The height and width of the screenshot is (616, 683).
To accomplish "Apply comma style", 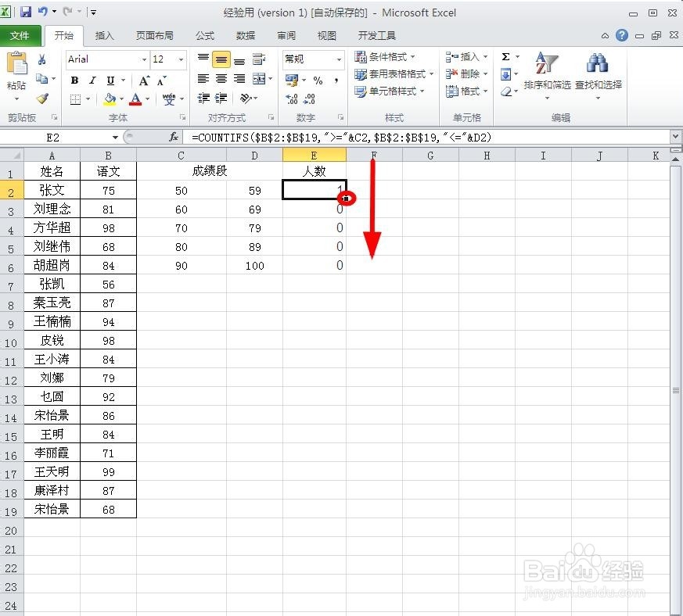I will [336, 81].
